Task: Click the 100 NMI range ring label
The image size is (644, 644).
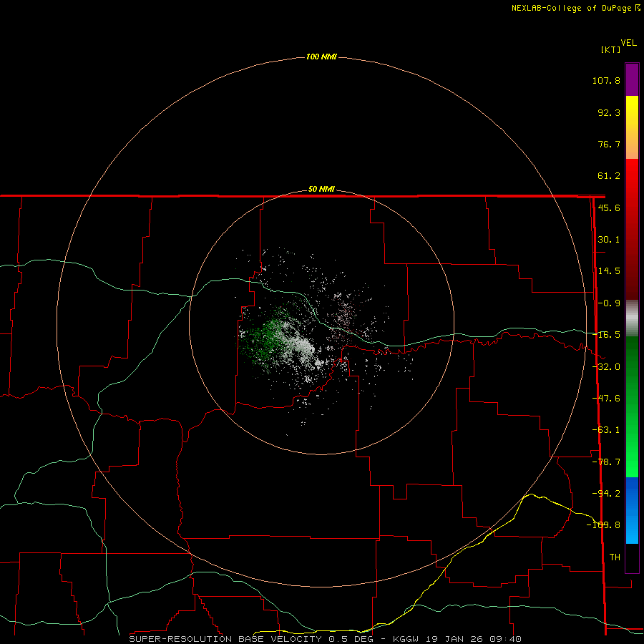Action: 321,57
